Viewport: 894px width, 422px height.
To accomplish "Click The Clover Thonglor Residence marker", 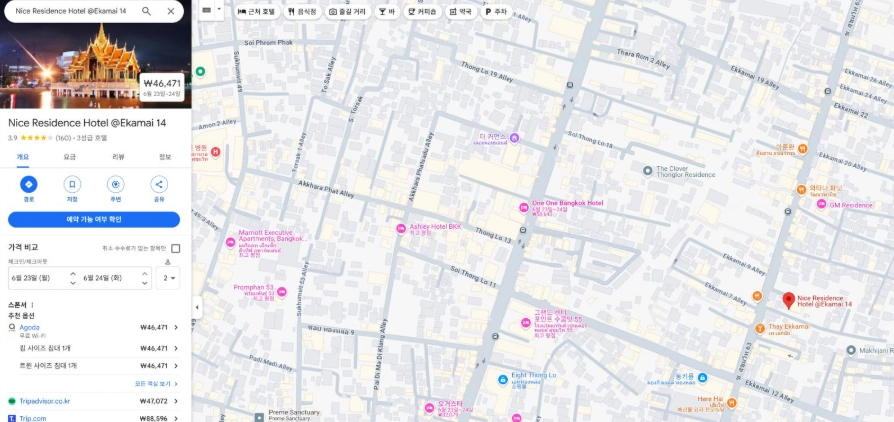I will coord(647,171).
